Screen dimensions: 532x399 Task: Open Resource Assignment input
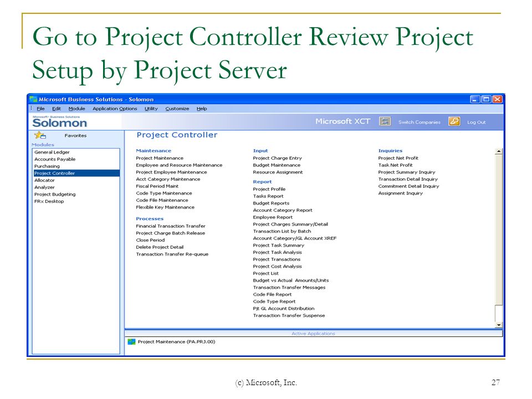click(x=278, y=172)
